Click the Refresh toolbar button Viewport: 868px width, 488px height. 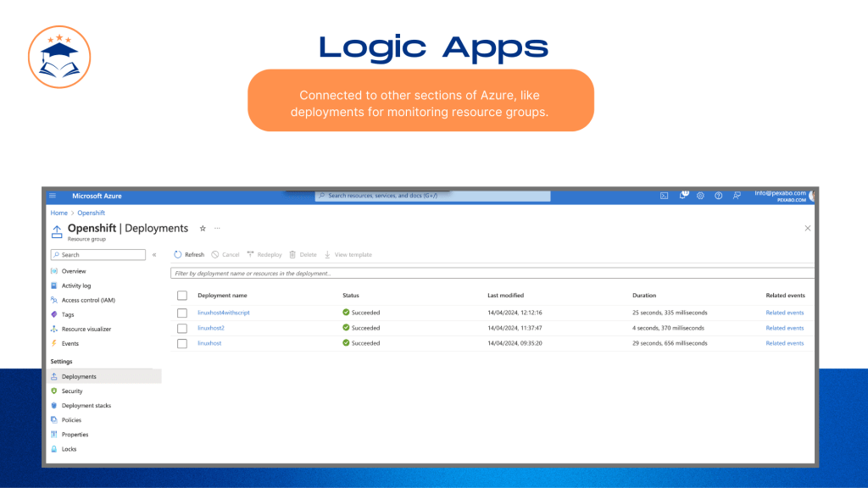pyautogui.click(x=189, y=254)
